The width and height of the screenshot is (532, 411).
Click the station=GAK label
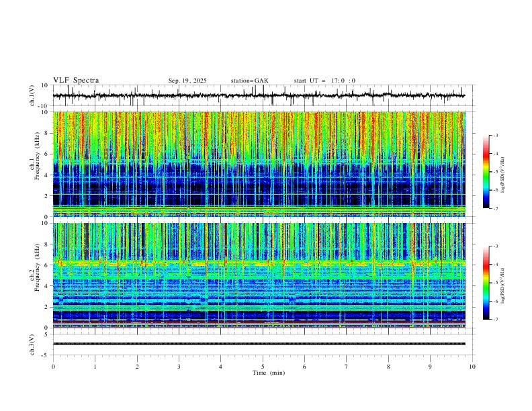pyautogui.click(x=249, y=81)
